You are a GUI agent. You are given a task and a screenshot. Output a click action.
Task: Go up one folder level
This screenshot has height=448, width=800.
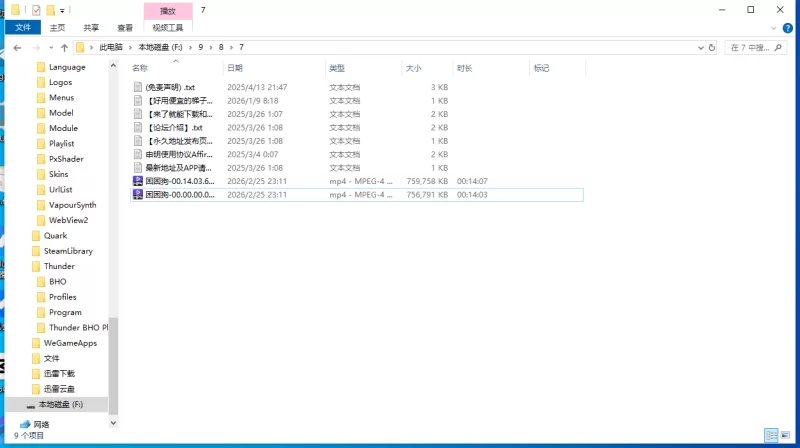pyautogui.click(x=64, y=47)
